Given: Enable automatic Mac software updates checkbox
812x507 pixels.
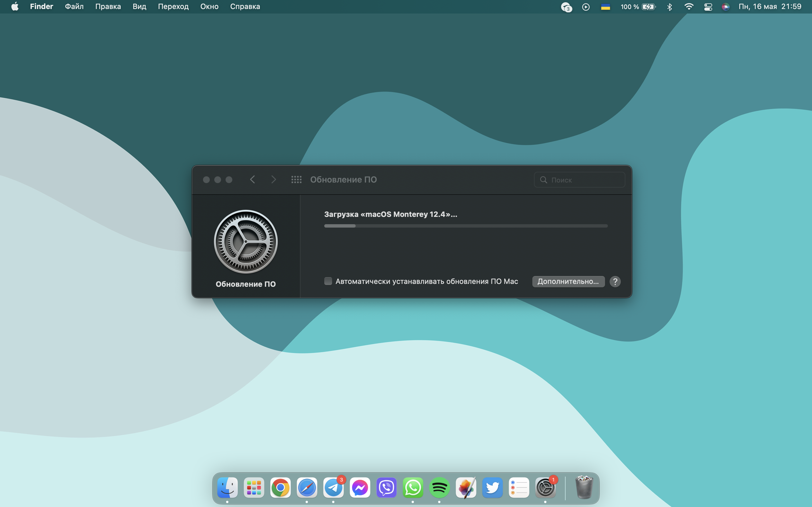Looking at the screenshot, I should [328, 281].
